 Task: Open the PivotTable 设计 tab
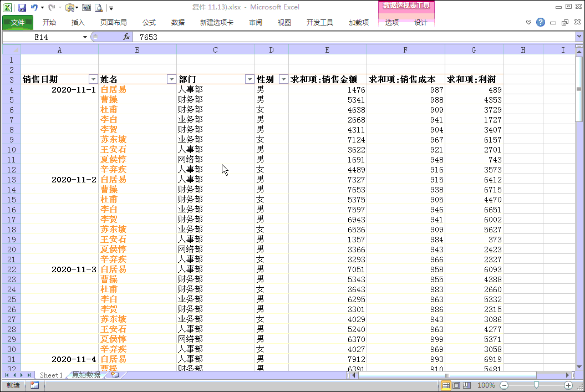pyautogui.click(x=420, y=22)
